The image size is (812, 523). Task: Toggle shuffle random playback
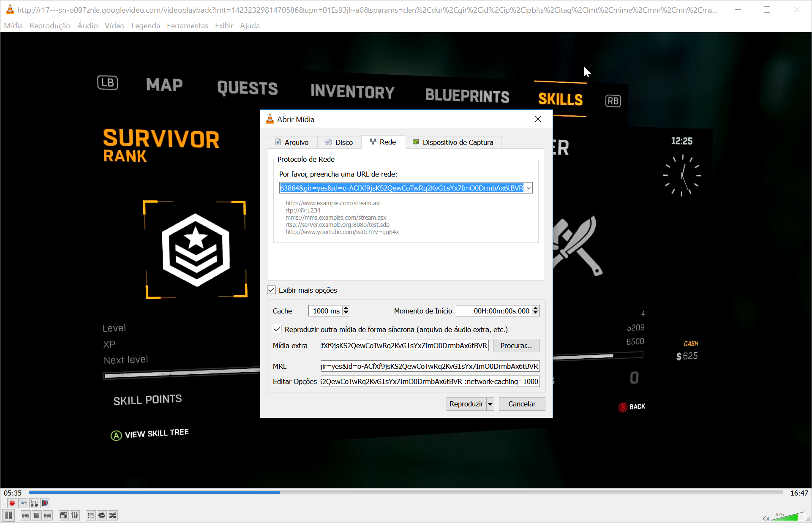(113, 515)
